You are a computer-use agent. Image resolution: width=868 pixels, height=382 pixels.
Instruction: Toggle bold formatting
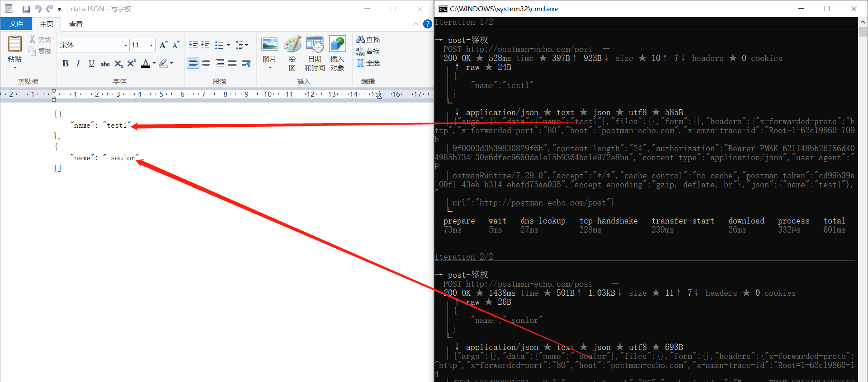click(66, 63)
